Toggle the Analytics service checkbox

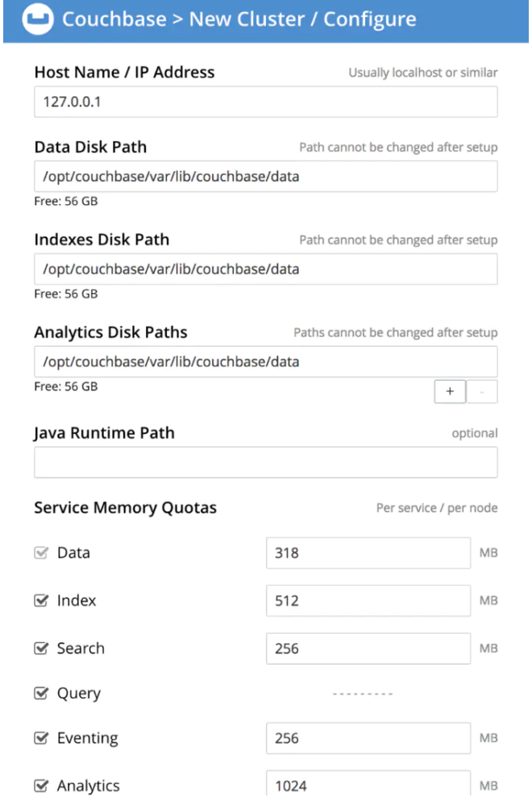point(41,785)
